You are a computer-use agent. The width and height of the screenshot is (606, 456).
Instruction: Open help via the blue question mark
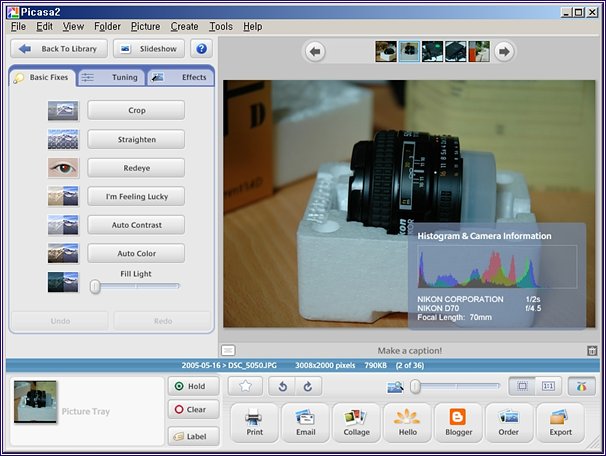tap(202, 48)
